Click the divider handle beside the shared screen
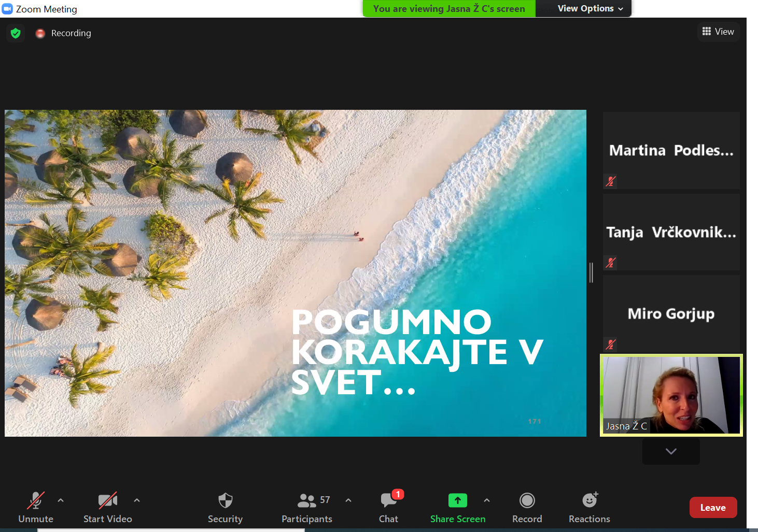 [x=591, y=272]
